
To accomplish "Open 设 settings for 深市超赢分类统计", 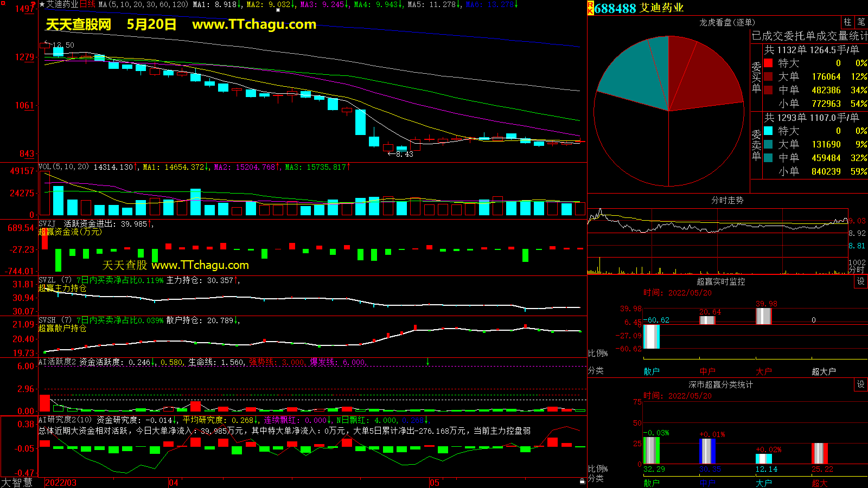I will pyautogui.click(x=861, y=384).
